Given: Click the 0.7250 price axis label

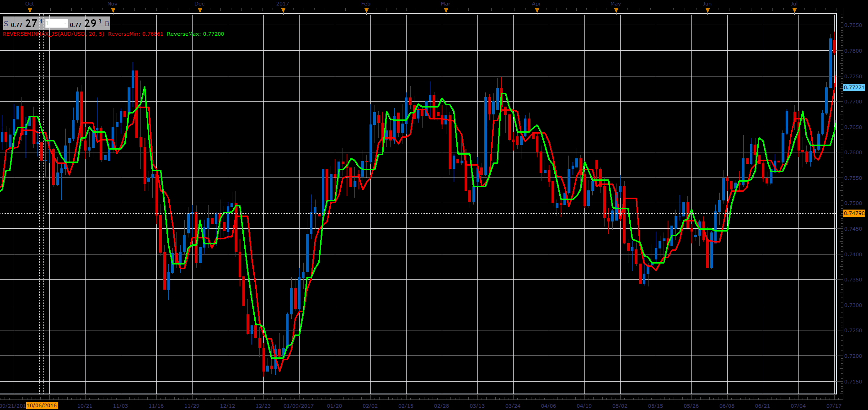Looking at the screenshot, I should pyautogui.click(x=853, y=330).
